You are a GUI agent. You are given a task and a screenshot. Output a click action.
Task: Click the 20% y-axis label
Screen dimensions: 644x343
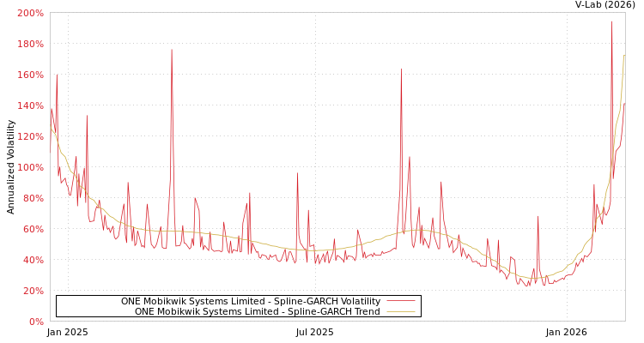tap(33, 291)
